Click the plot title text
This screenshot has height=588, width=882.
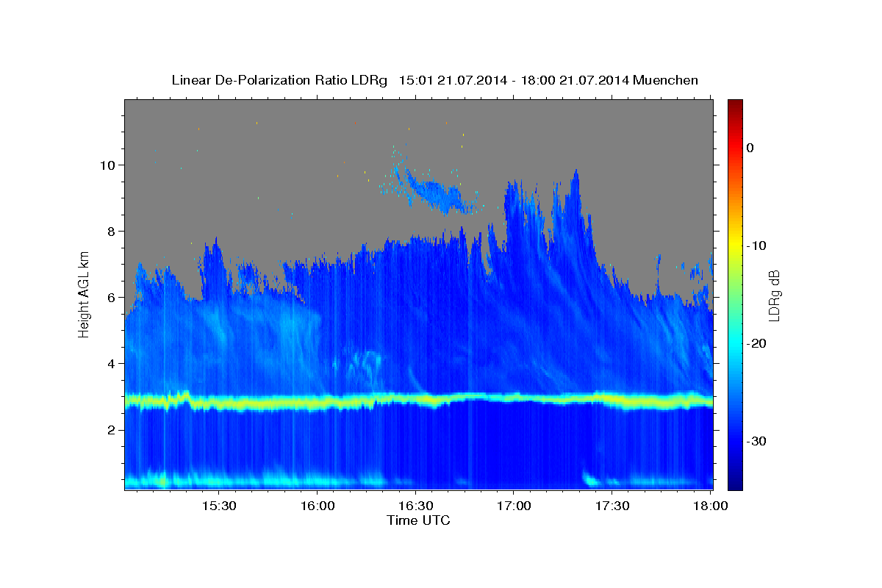tap(434, 80)
